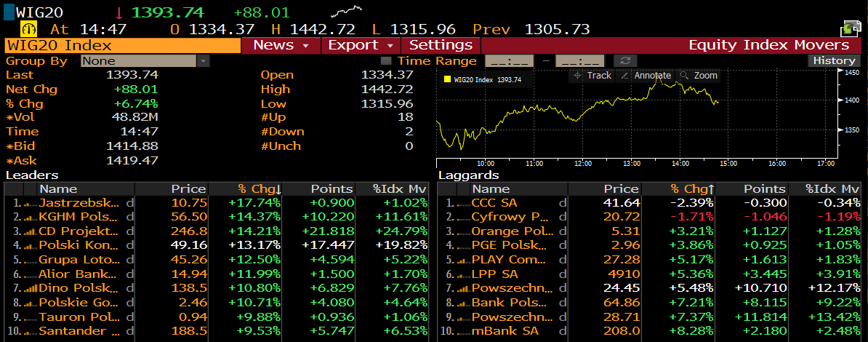Click the yellow gauge icon beside At 14:47
868x342 pixels.
(28, 29)
